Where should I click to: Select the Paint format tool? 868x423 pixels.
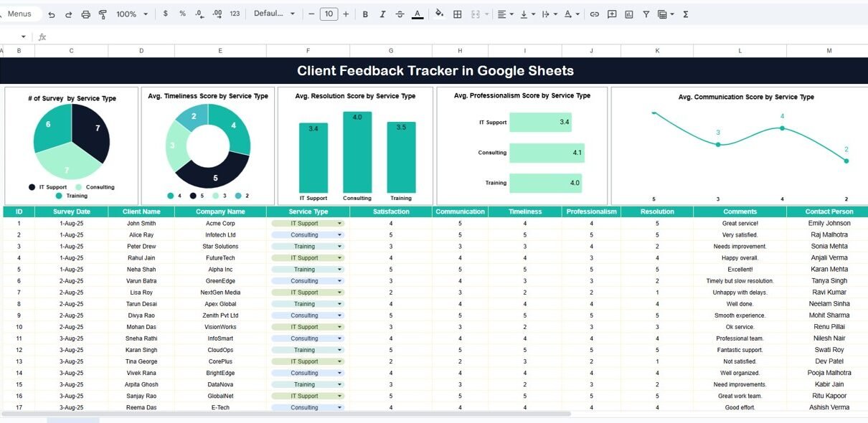[103, 14]
